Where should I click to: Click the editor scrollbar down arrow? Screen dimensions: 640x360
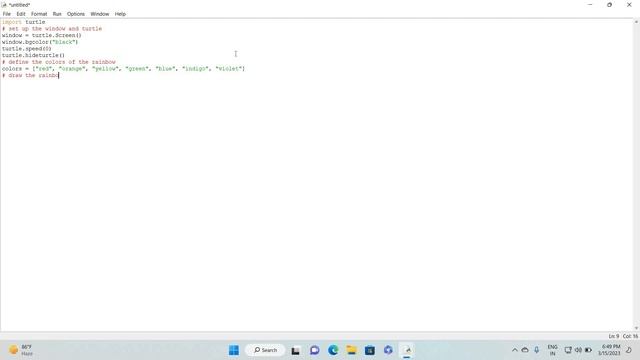pos(637,328)
